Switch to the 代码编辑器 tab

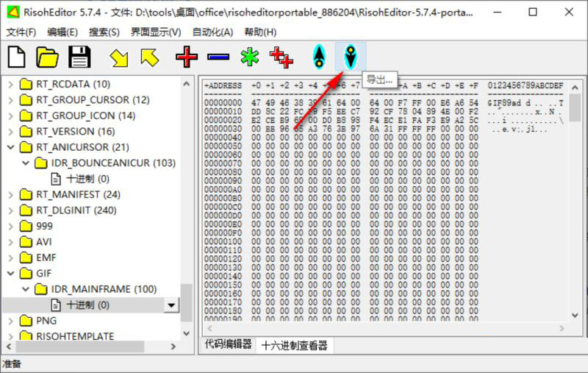coord(228,344)
